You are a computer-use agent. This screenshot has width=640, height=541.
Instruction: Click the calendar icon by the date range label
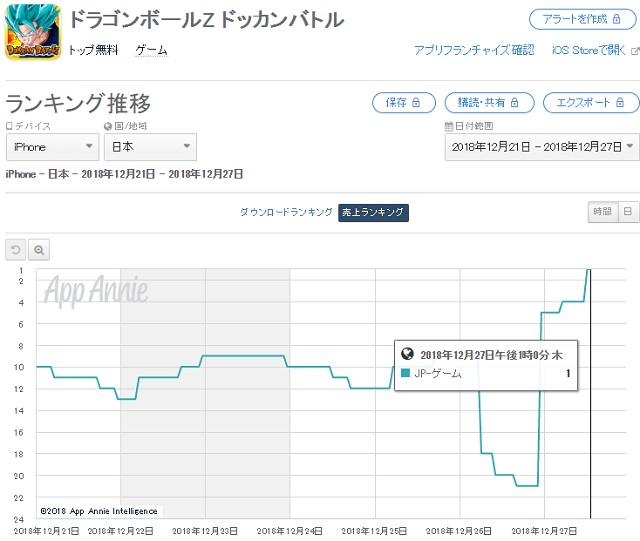[x=449, y=127]
